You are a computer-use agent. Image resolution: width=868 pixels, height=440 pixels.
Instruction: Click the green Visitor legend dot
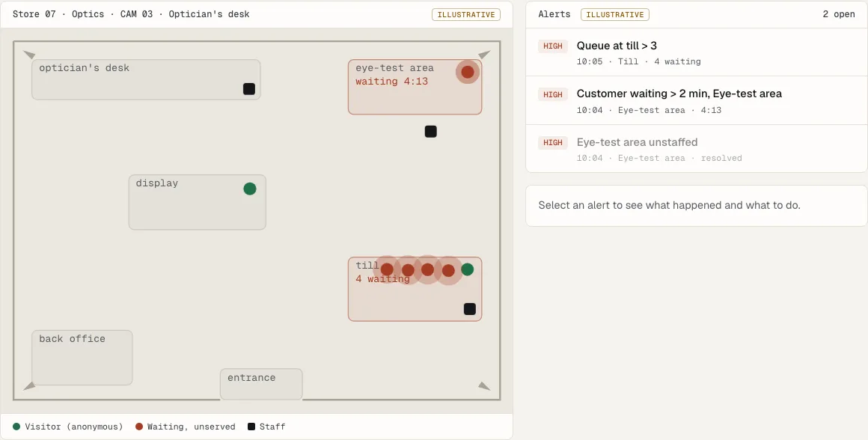(x=16, y=427)
